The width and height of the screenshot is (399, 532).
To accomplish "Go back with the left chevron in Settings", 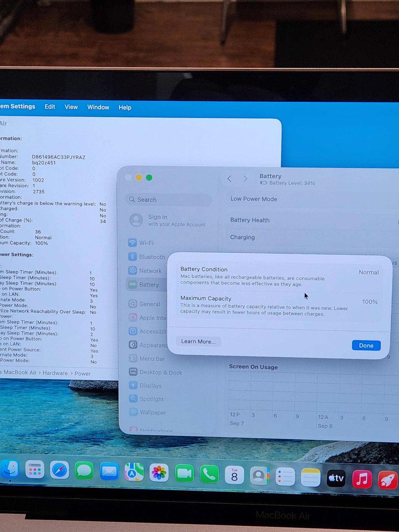I will point(229,179).
